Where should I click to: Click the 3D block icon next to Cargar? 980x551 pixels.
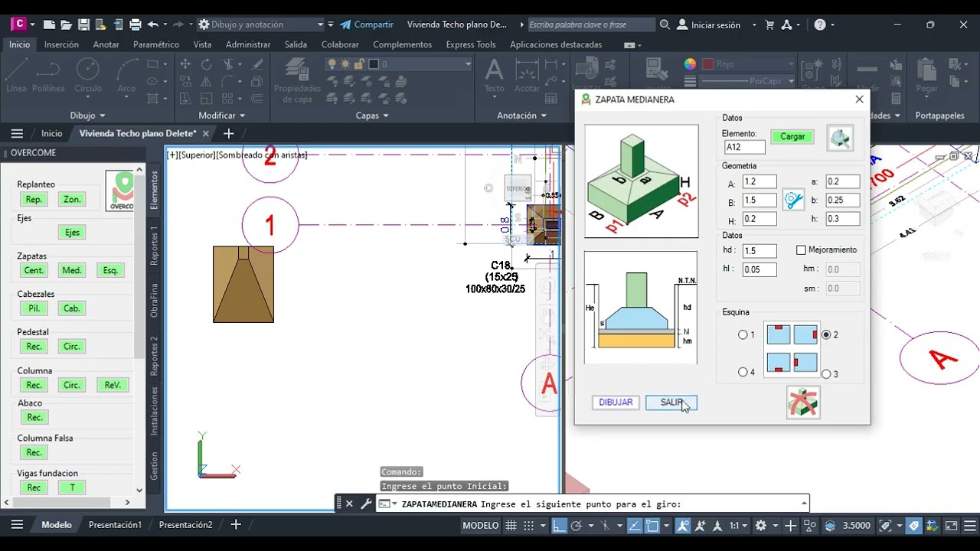840,138
